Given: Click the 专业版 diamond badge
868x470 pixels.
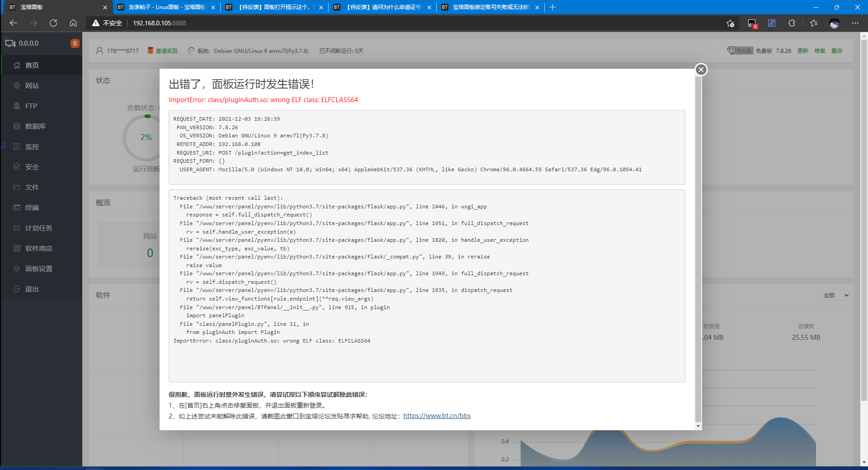Looking at the screenshot, I should tap(740, 51).
